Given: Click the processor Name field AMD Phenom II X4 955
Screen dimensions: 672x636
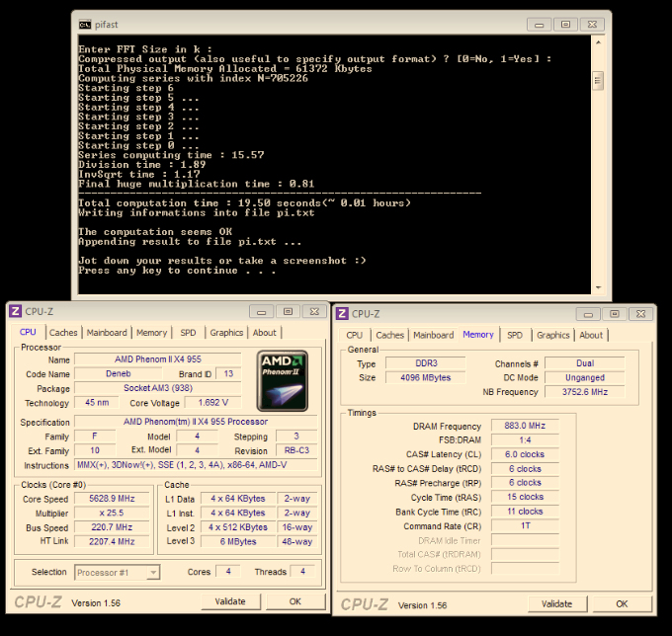Looking at the screenshot, I should [x=158, y=359].
